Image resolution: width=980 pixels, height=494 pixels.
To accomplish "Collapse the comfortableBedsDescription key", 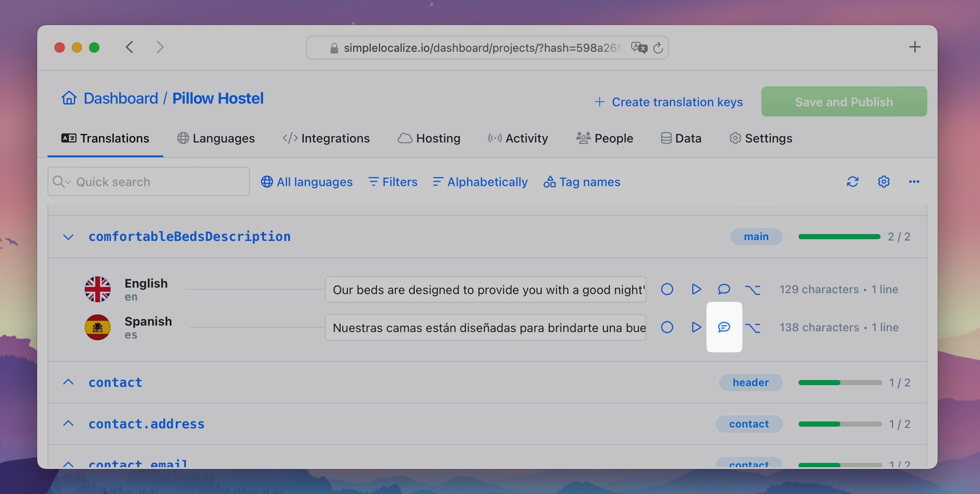I will pyautogui.click(x=68, y=237).
